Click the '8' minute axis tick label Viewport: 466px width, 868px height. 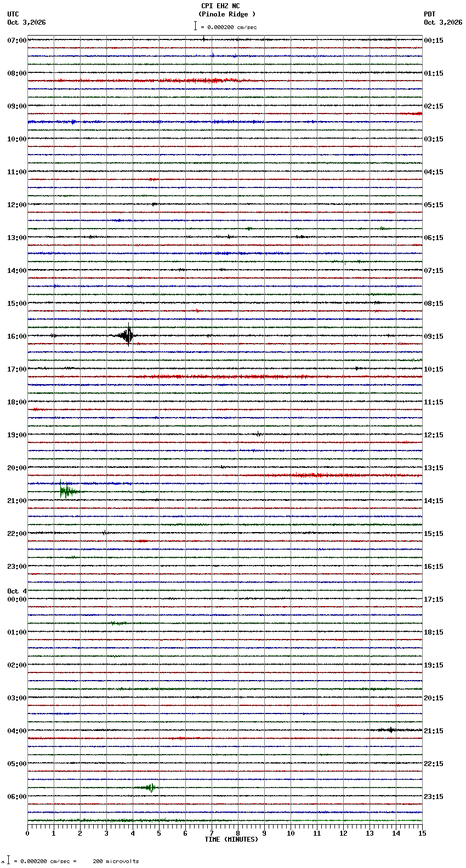coord(238,833)
